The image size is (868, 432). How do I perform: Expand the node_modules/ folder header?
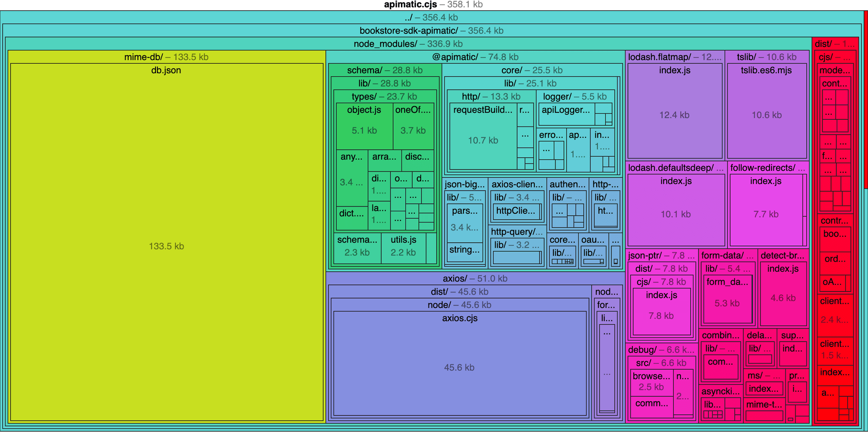point(408,44)
